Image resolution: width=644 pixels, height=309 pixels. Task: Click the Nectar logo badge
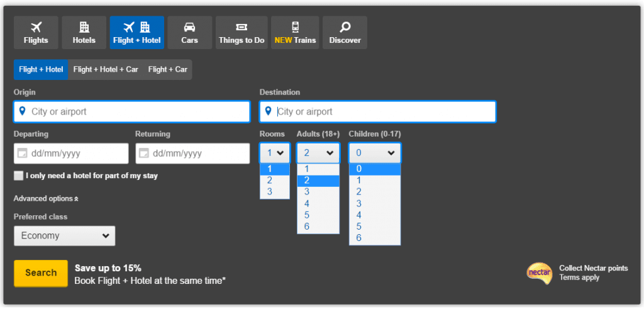click(x=539, y=273)
